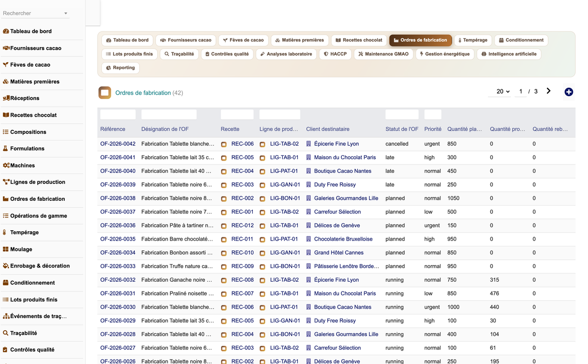The height and width of the screenshot is (364, 588).
Task: Click the Statut de l'OF filter field
Action: coord(402,115)
